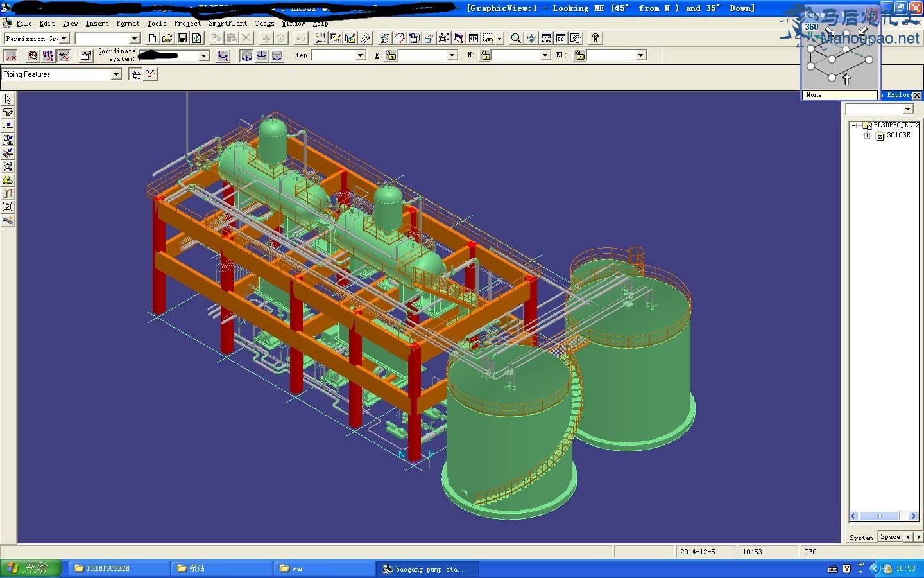Click the Zoom Area icon
The width and height of the screenshot is (924, 578).
pyautogui.click(x=546, y=39)
